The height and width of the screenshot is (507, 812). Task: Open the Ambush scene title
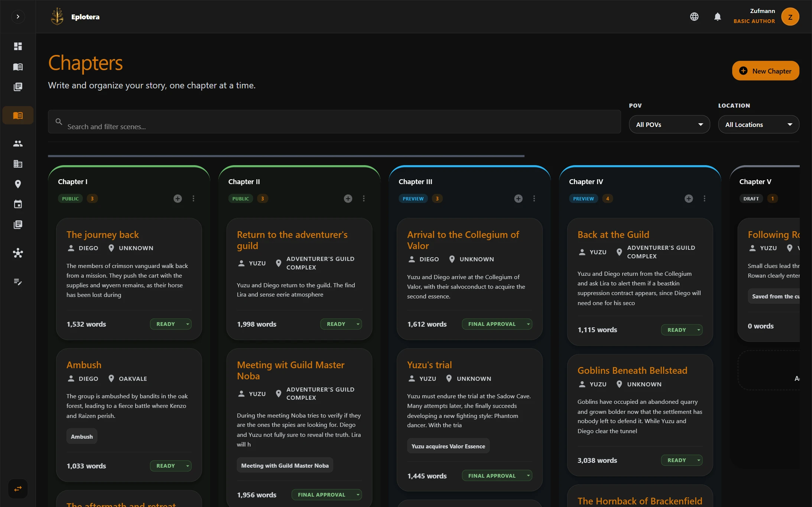[x=84, y=365]
